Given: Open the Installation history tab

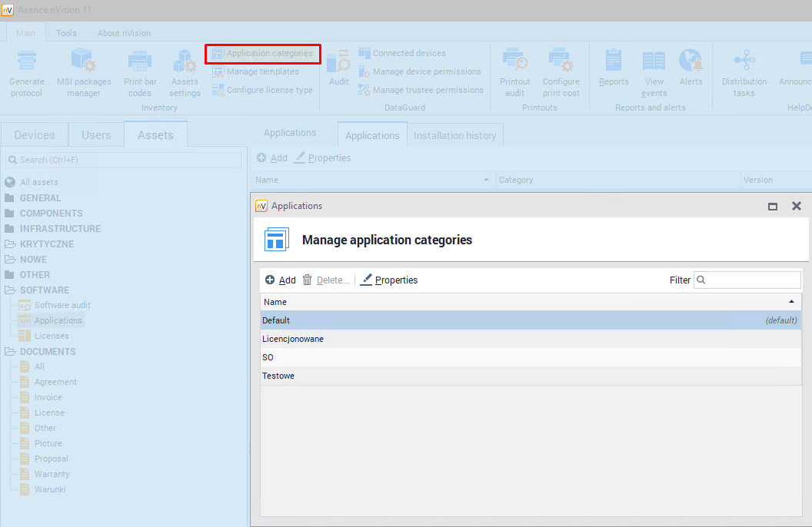Looking at the screenshot, I should coord(454,135).
